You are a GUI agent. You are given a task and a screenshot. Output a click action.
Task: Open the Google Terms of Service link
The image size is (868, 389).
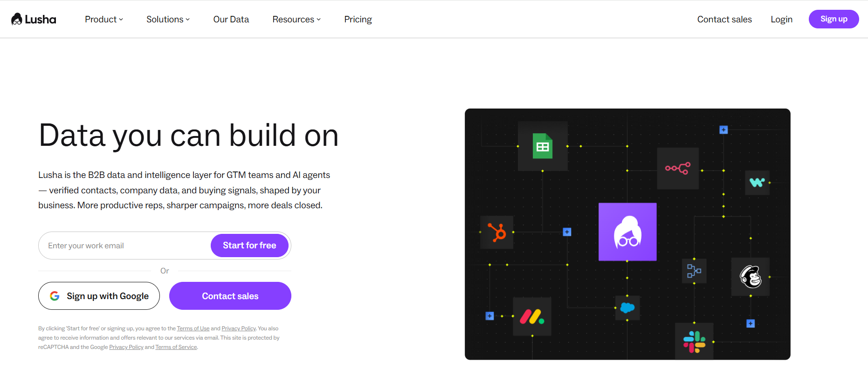coord(176,347)
